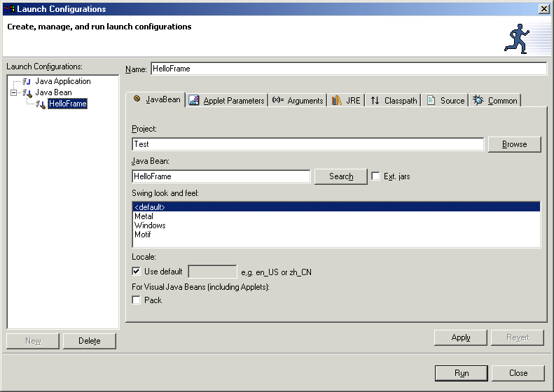Click into the Name text field
The width and height of the screenshot is (554, 392).
349,69
